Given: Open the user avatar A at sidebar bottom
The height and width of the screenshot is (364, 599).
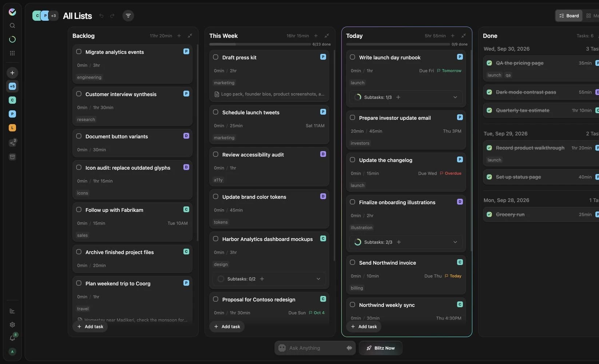Looking at the screenshot, I should (12, 352).
